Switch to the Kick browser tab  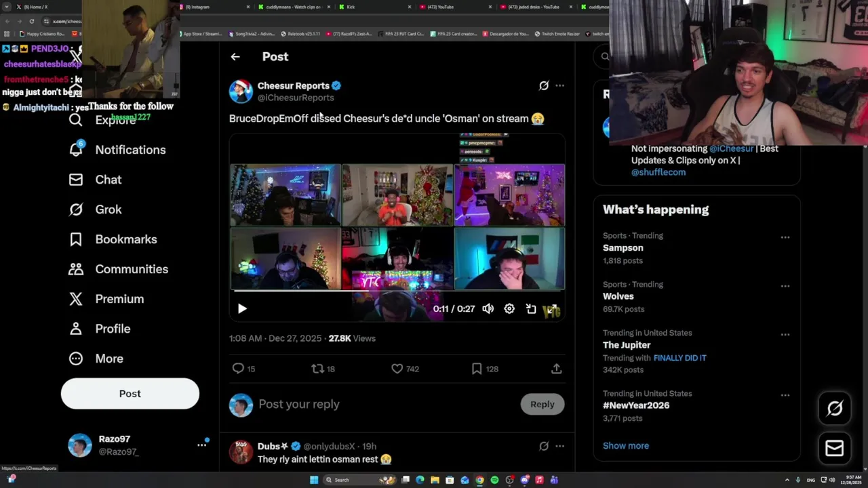(373, 7)
